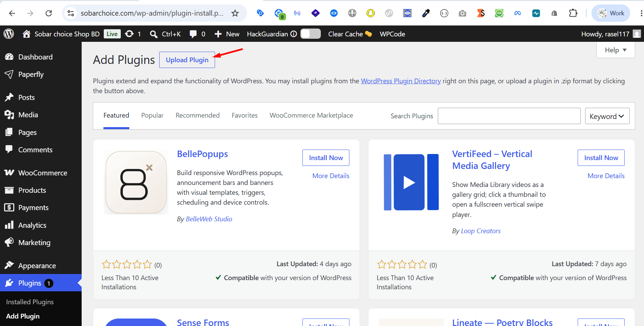This screenshot has height=326, width=644.
Task: Click Clear Cache in admin bar
Action: coord(350,34)
